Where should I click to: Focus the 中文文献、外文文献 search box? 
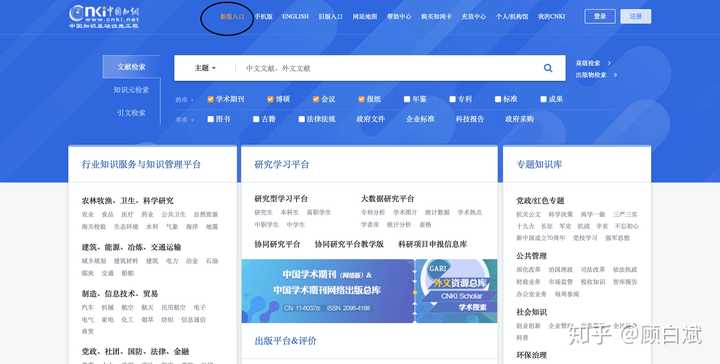(390, 68)
